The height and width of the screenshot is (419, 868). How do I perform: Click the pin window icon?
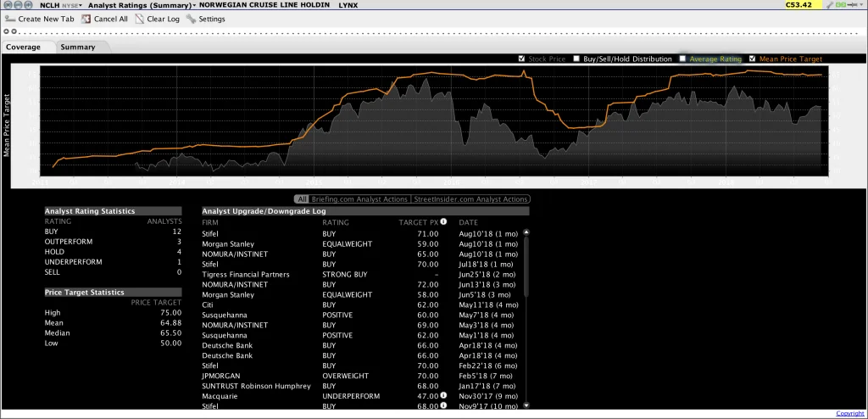point(853,4)
